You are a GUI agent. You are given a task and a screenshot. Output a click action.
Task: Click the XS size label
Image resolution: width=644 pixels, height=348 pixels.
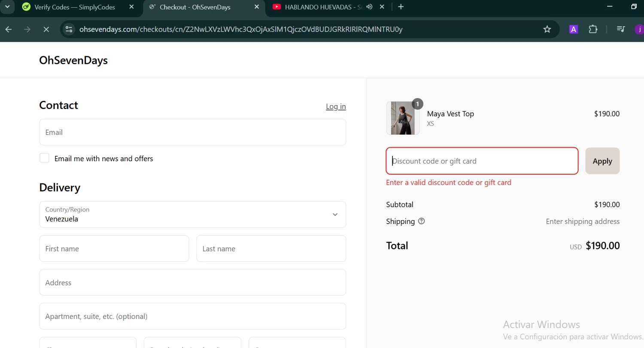[x=431, y=124]
